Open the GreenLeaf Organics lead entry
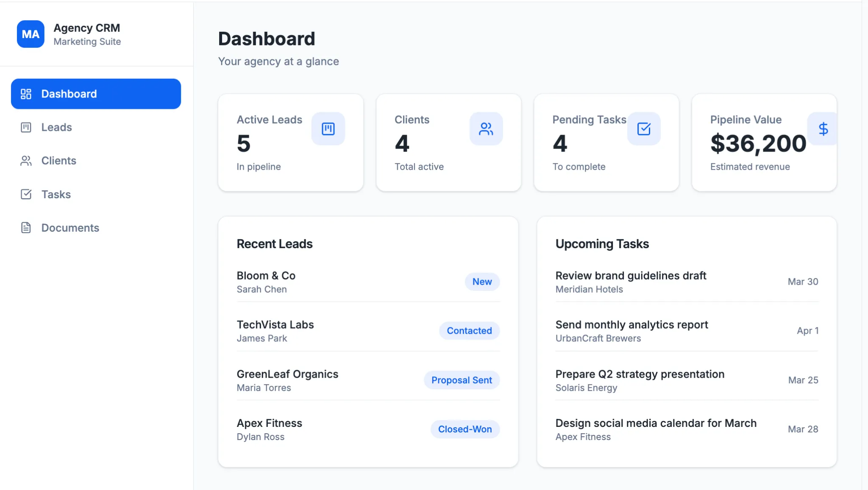The width and height of the screenshot is (868, 490). tap(287, 374)
